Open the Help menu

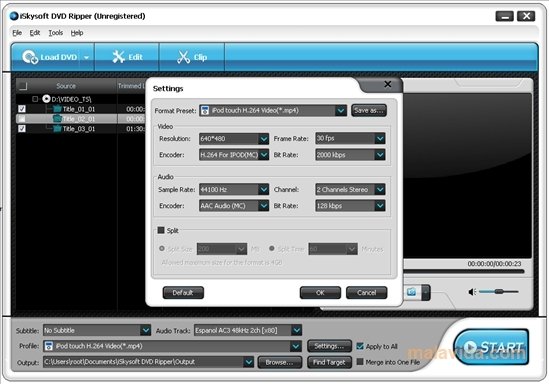click(x=77, y=33)
